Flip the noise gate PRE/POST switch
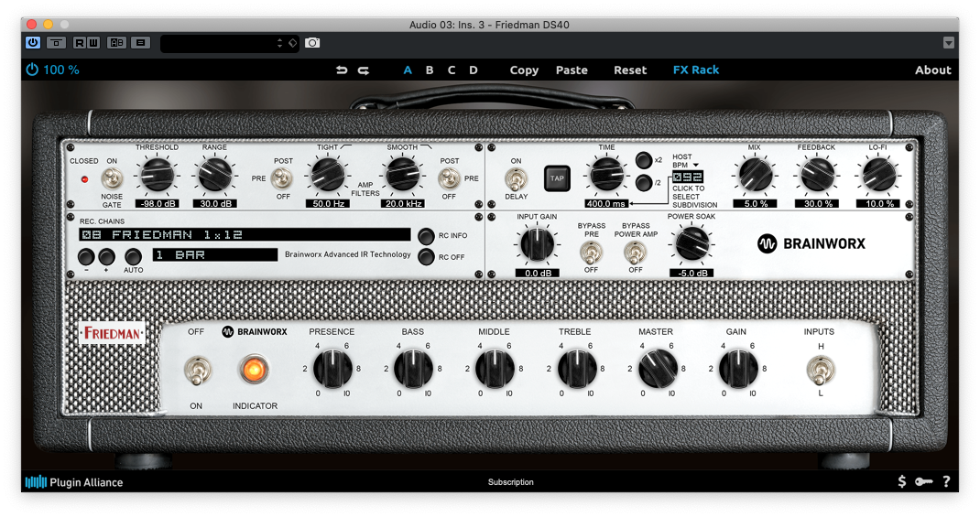 pyautogui.click(x=282, y=179)
